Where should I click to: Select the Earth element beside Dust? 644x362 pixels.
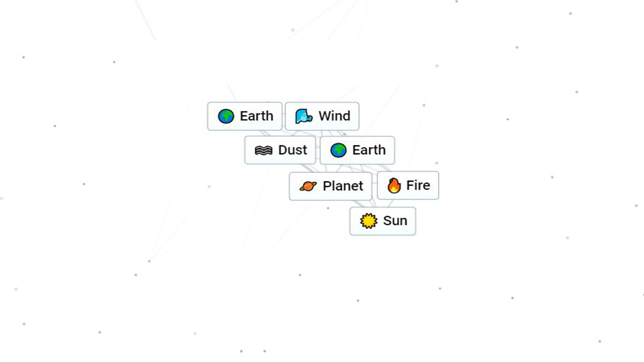357,150
